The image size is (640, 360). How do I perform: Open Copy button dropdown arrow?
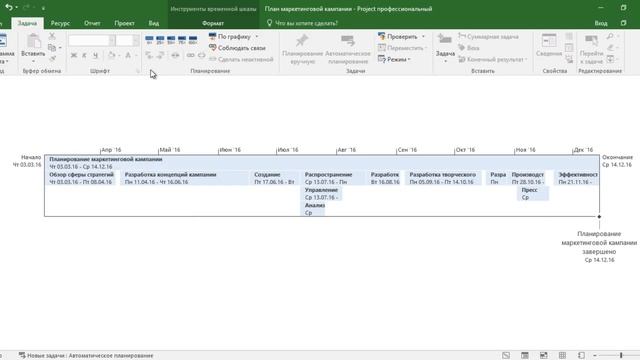60,48
